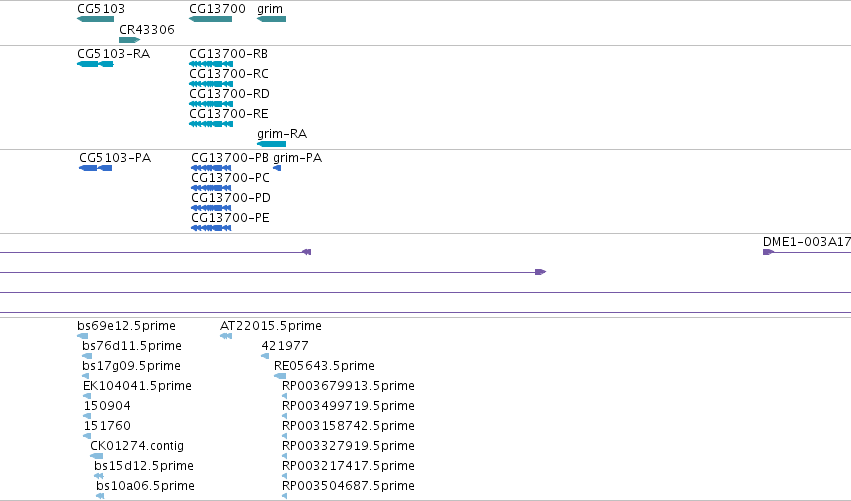
Task: Select the bs15d12.5prime arrow glyph
Action: (x=99, y=476)
